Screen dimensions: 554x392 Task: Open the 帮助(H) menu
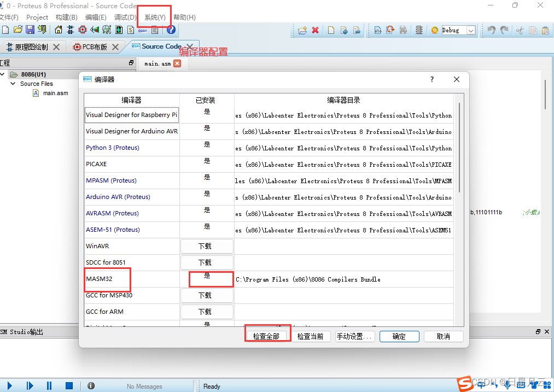pyautogui.click(x=184, y=17)
